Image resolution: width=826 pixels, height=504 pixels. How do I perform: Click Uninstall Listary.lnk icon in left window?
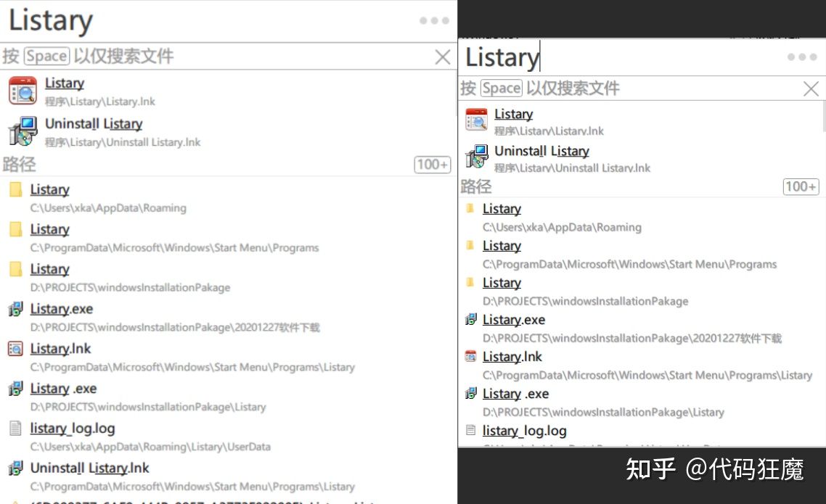(x=16, y=468)
